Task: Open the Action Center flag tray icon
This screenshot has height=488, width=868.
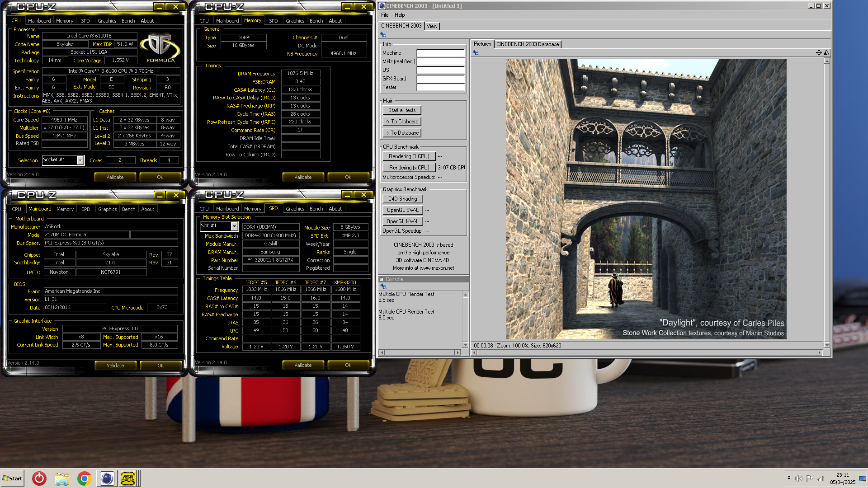Action: point(810,479)
